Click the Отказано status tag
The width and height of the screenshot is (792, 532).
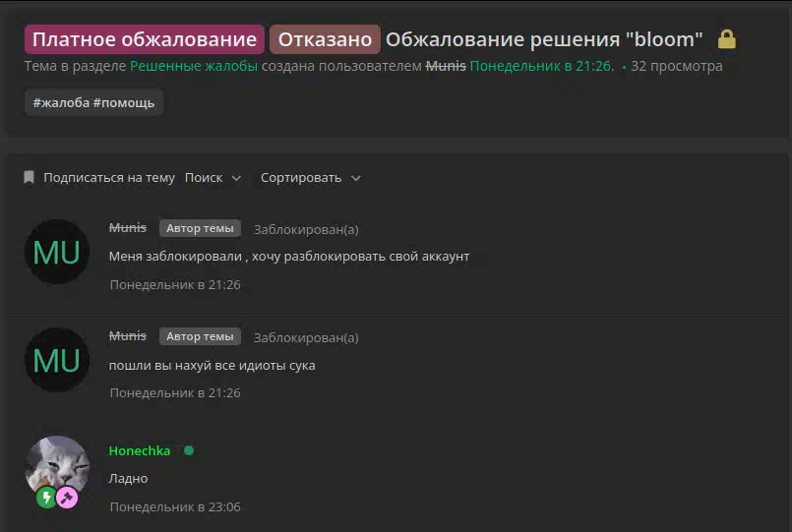(x=325, y=39)
